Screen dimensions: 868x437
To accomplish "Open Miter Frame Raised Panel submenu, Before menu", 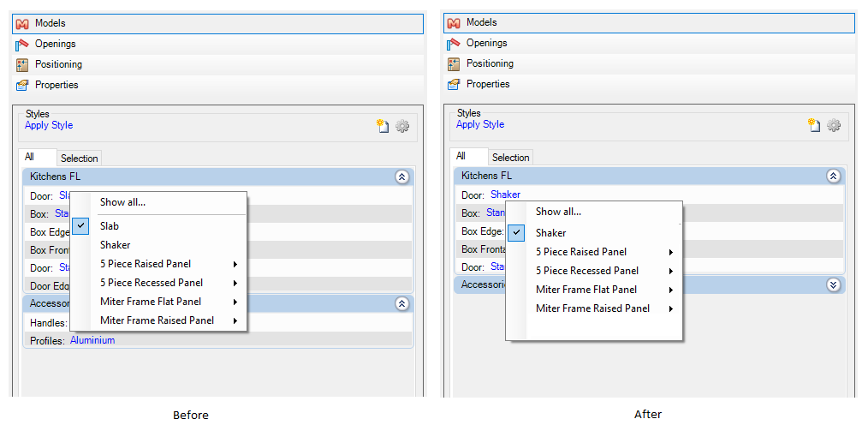I will pos(158,320).
